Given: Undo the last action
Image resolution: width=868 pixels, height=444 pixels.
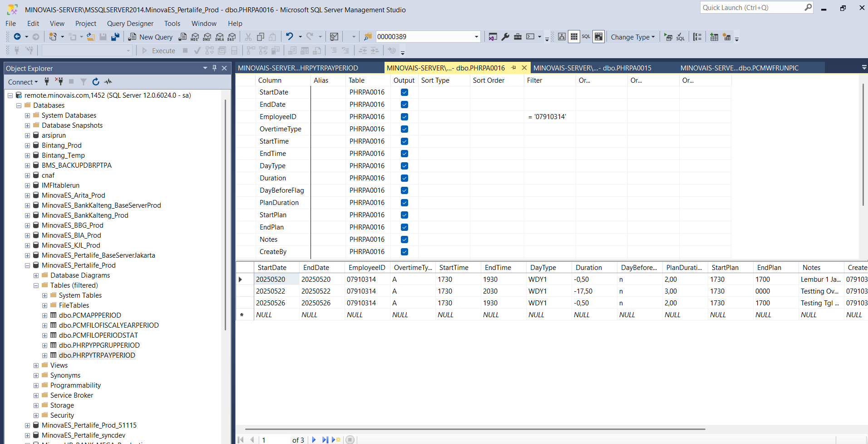Looking at the screenshot, I should coord(289,37).
